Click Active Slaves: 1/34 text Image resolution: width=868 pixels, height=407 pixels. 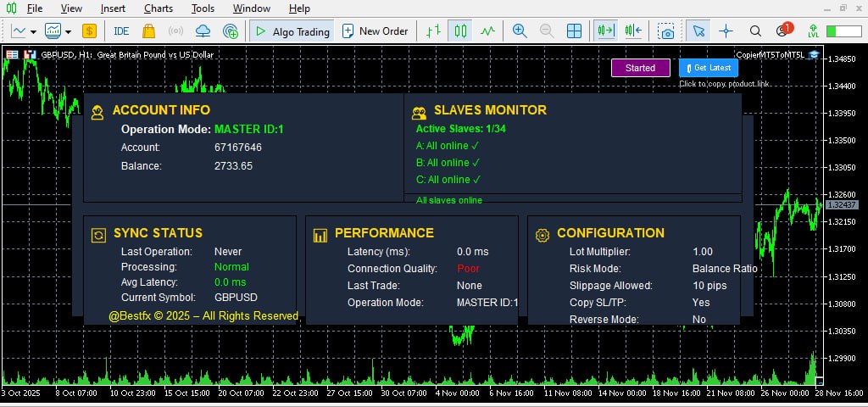pos(460,129)
